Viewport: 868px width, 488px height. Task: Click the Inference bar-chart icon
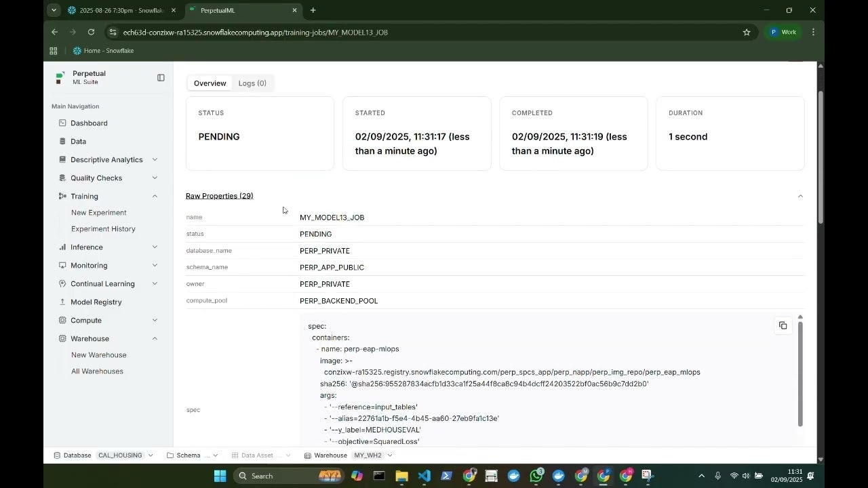[x=62, y=247]
